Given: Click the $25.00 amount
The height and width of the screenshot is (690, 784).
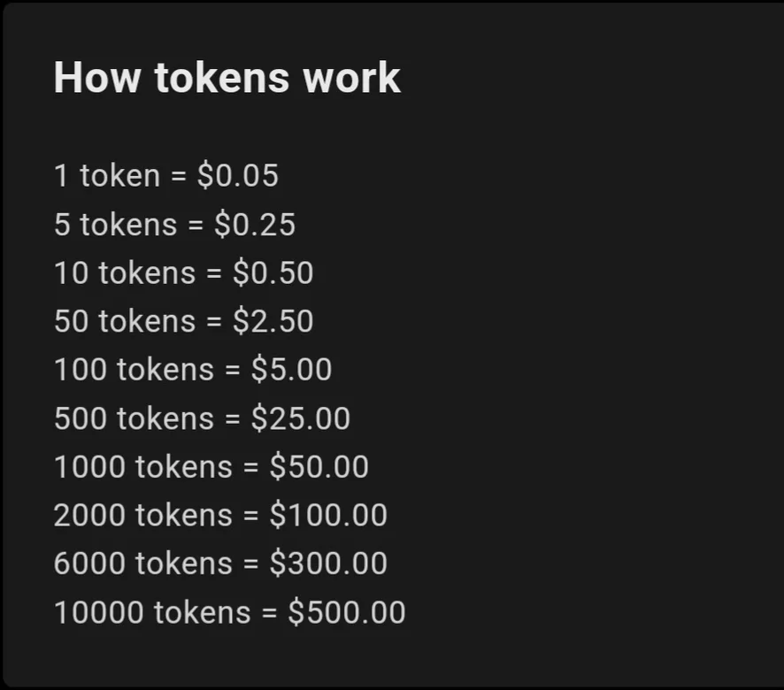Looking at the screenshot, I should [301, 418].
